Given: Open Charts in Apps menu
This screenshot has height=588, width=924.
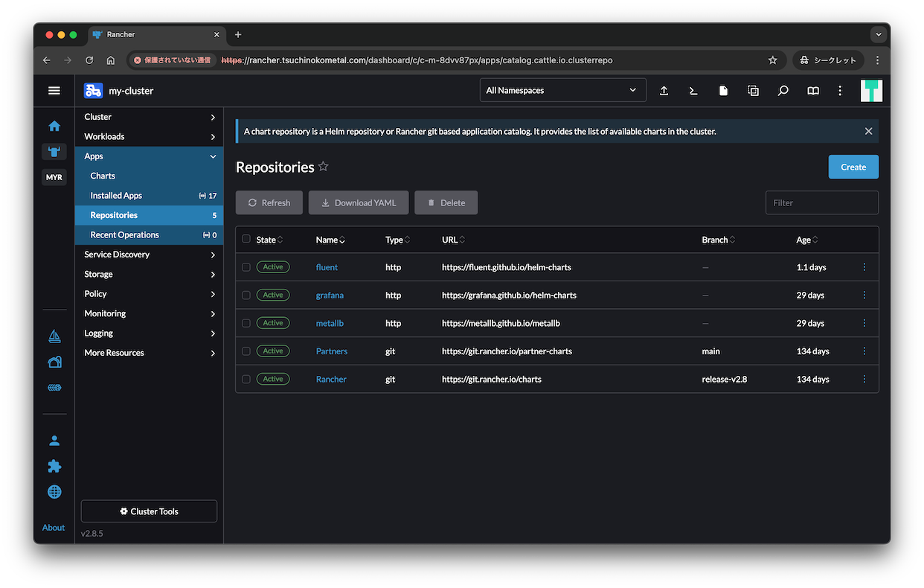Looking at the screenshot, I should [149, 176].
